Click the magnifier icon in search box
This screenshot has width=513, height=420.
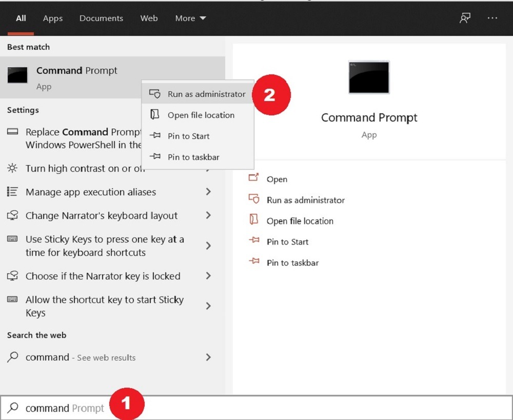coord(13,408)
